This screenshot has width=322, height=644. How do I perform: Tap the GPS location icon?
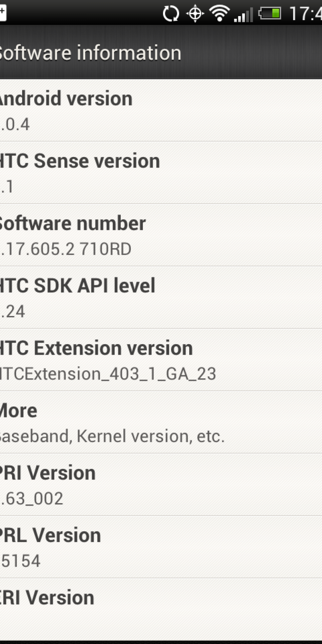[195, 14]
